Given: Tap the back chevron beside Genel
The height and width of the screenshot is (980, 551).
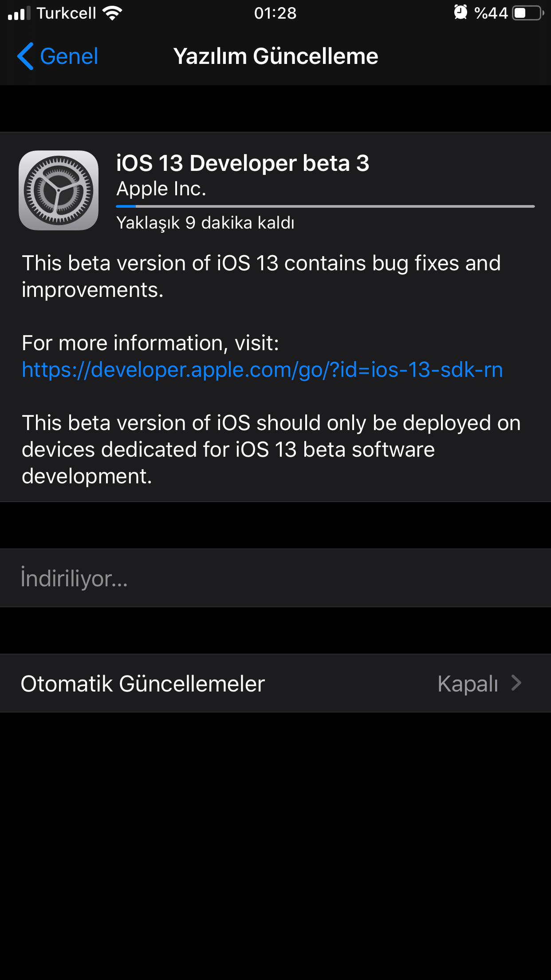Looking at the screenshot, I should click(x=25, y=56).
